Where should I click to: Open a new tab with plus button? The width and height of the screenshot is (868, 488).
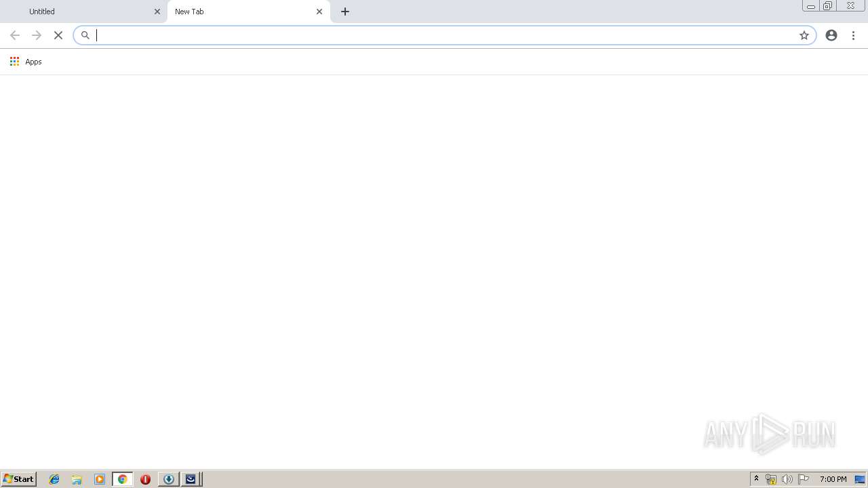click(x=345, y=12)
